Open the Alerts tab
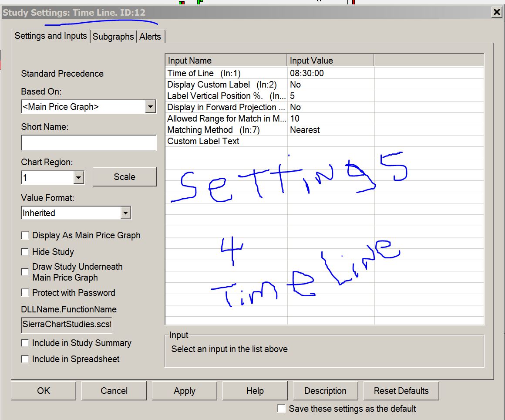This screenshot has width=505, height=420. click(x=150, y=37)
